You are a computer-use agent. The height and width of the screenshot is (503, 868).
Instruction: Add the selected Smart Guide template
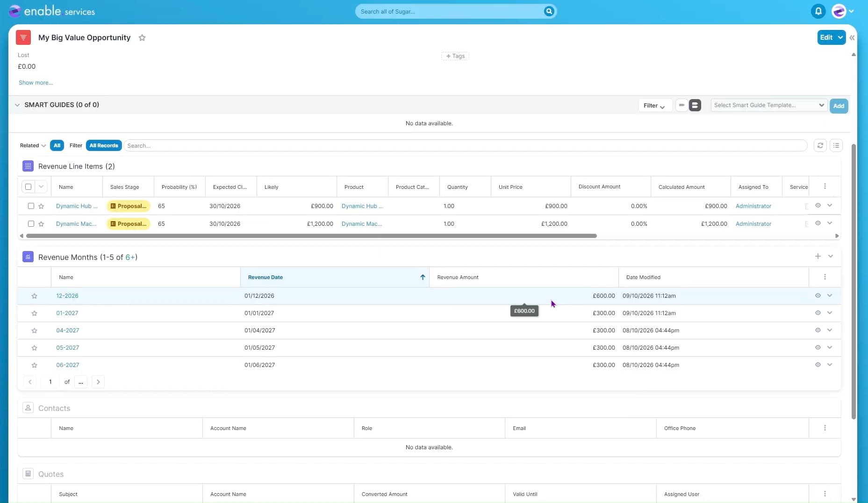(x=839, y=106)
